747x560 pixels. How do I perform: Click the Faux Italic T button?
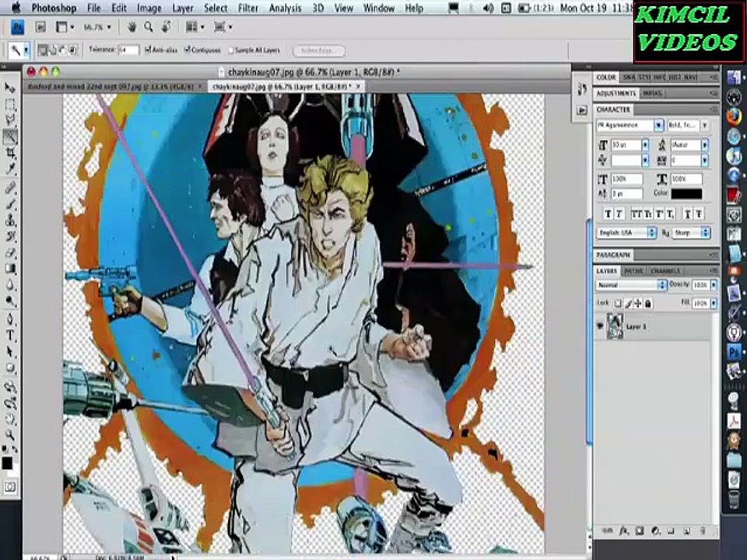coord(619,215)
